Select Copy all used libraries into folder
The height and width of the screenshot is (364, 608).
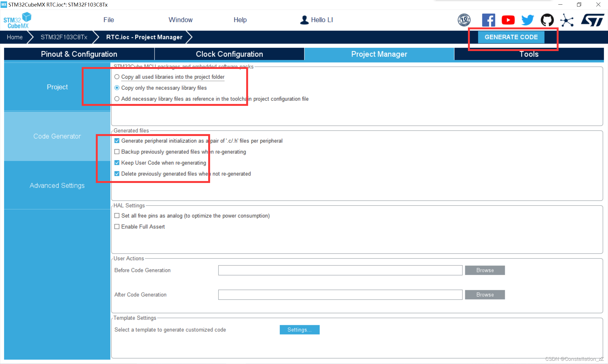117,77
